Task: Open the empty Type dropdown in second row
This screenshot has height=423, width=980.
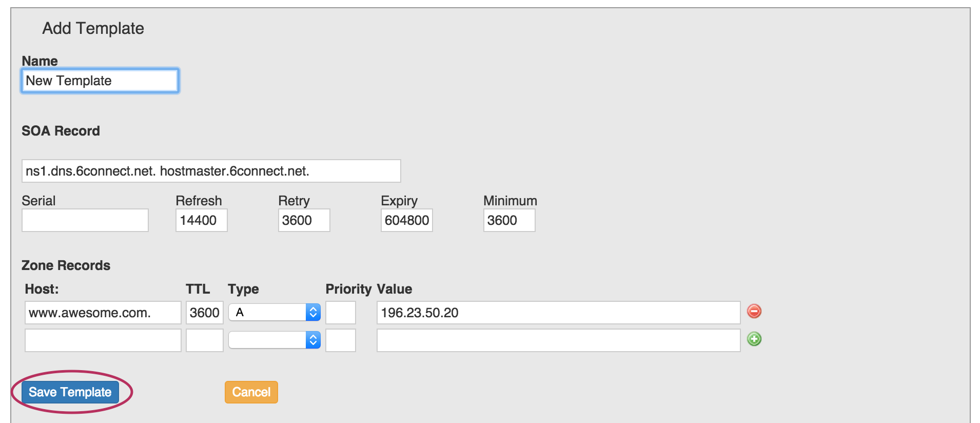Action: coord(275,340)
